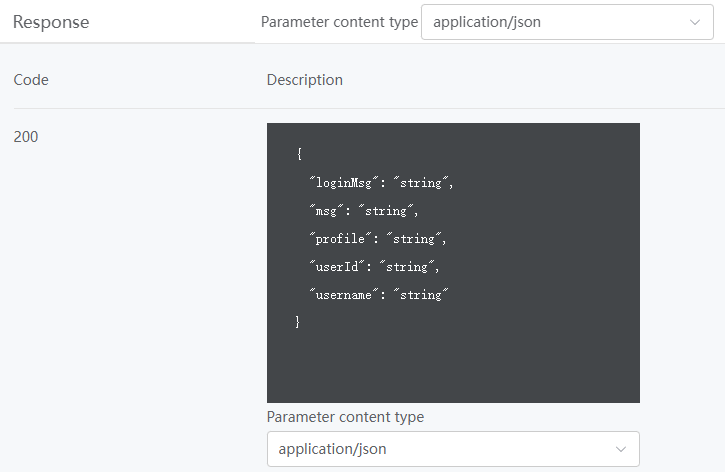Click the userId field in the JSON example
Image resolution: width=725 pixels, height=472 pixels.
pyautogui.click(x=375, y=267)
